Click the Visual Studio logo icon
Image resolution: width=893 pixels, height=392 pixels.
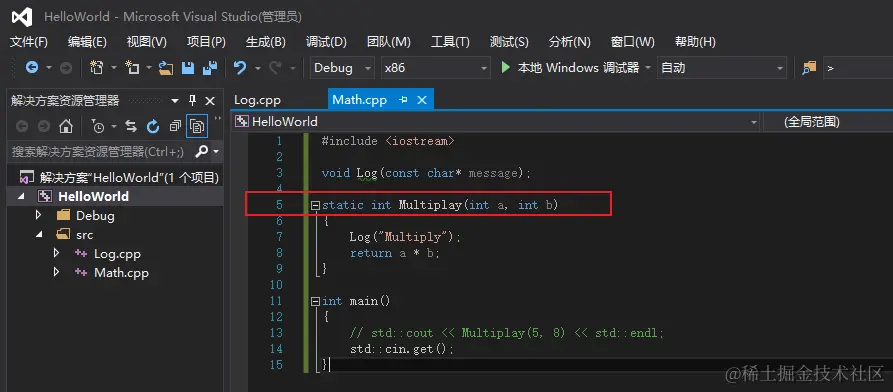(x=22, y=17)
